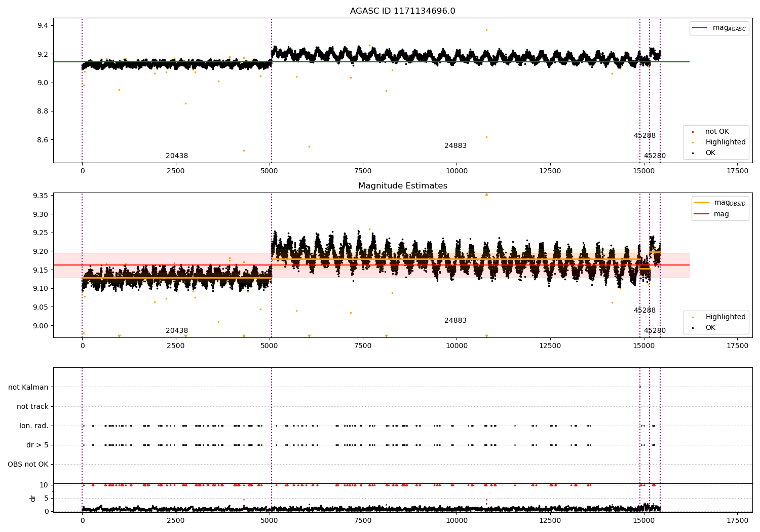This screenshot has width=760, height=532.
Task: Click obsid label 45280 in top plot
Action: (x=655, y=156)
